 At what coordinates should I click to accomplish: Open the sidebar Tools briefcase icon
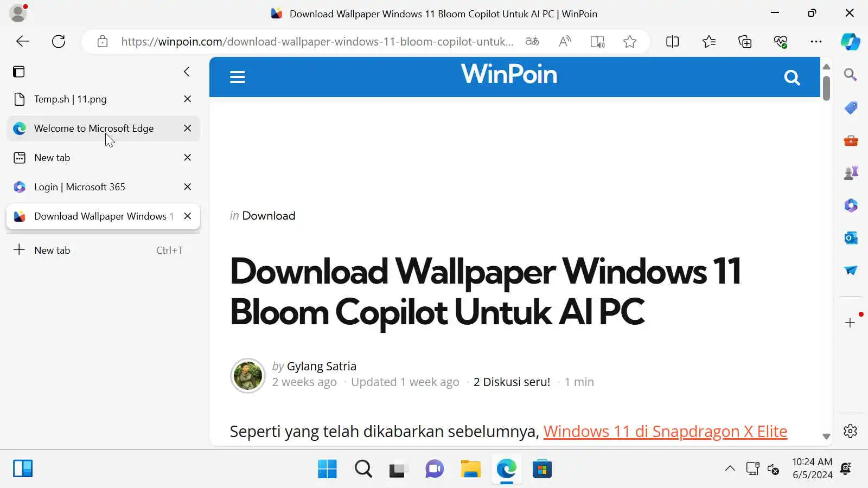tap(851, 141)
